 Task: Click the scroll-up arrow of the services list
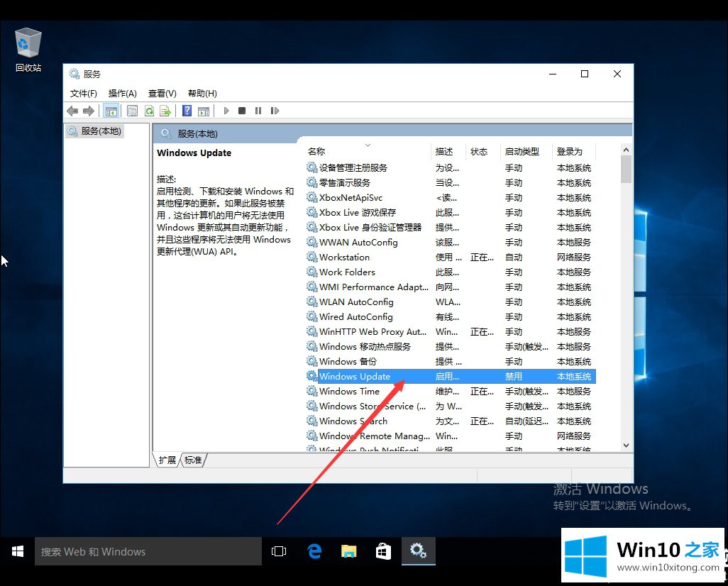(x=626, y=150)
